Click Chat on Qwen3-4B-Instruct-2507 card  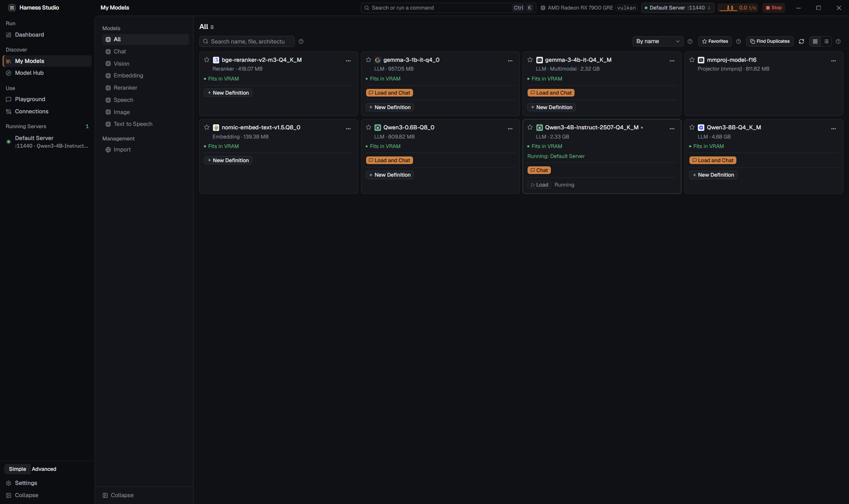[539, 170]
